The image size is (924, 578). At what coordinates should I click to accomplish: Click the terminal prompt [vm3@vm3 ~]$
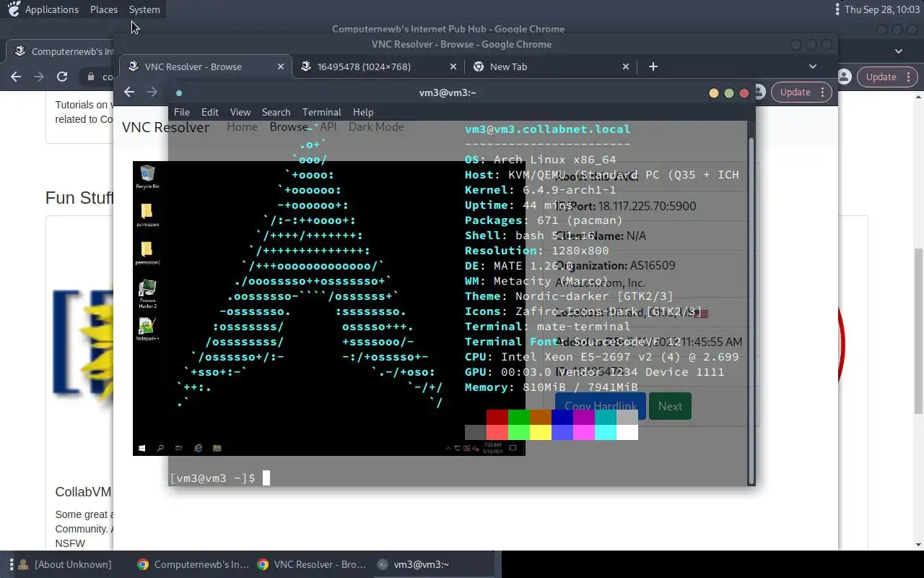point(212,478)
